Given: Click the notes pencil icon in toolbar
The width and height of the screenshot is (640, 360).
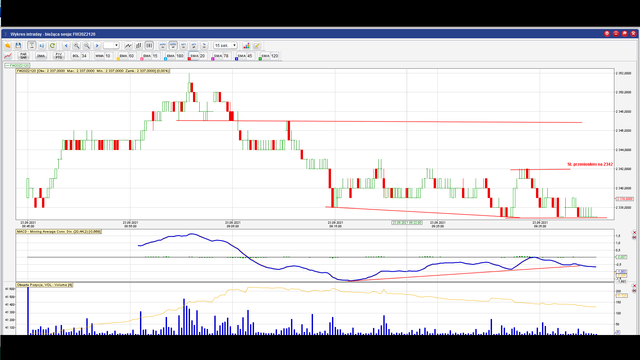Looking at the screenshot, I should click(257, 45).
